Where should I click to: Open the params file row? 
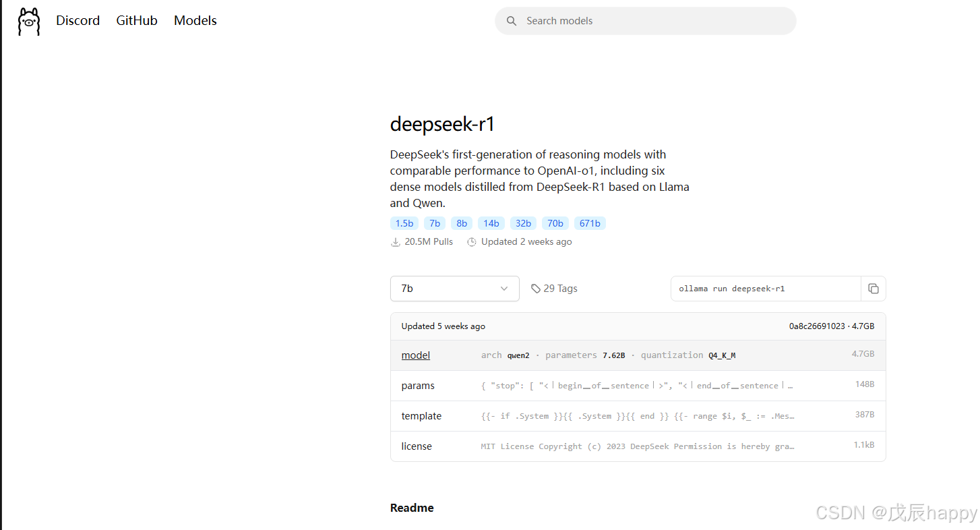638,386
